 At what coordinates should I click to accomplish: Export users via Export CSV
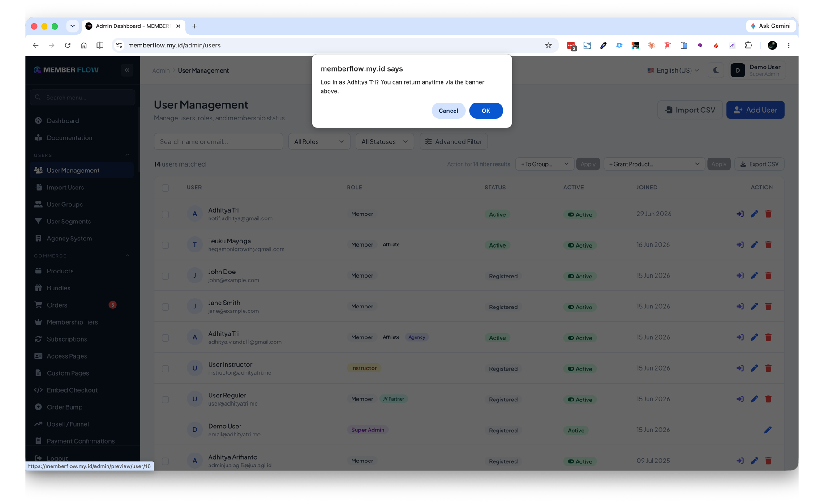pos(760,164)
